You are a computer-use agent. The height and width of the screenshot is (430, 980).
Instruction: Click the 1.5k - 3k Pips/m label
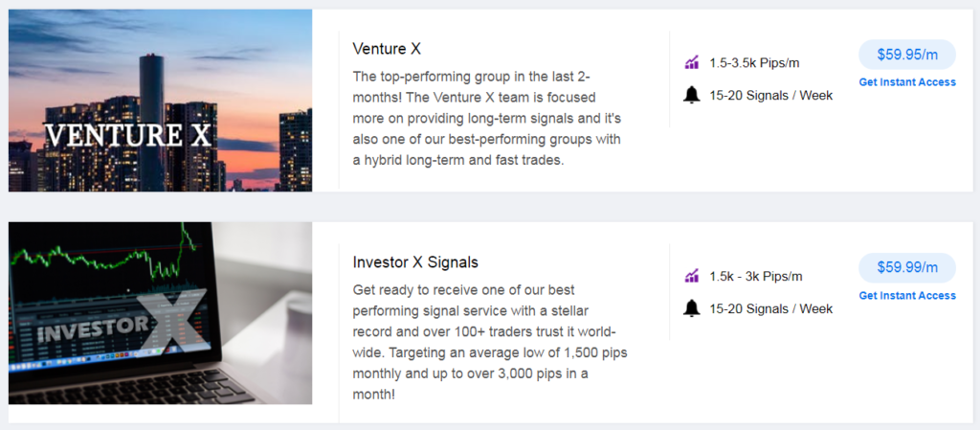(756, 276)
